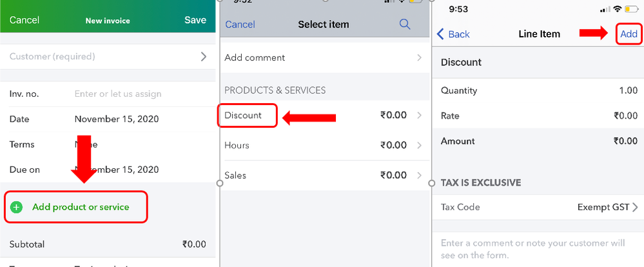Tap Cancel on the Select item screen
Viewport: 644px width, 267px height.
[240, 25]
